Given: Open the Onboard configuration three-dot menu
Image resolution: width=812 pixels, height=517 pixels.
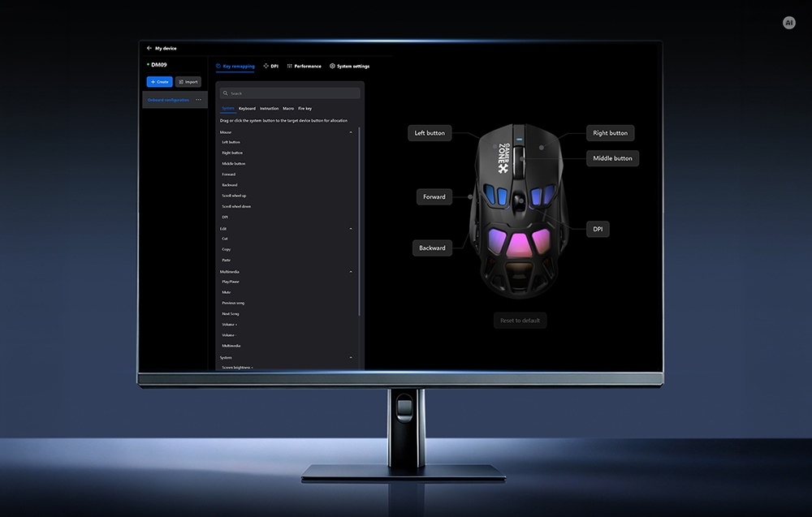Looking at the screenshot, I should [198, 99].
